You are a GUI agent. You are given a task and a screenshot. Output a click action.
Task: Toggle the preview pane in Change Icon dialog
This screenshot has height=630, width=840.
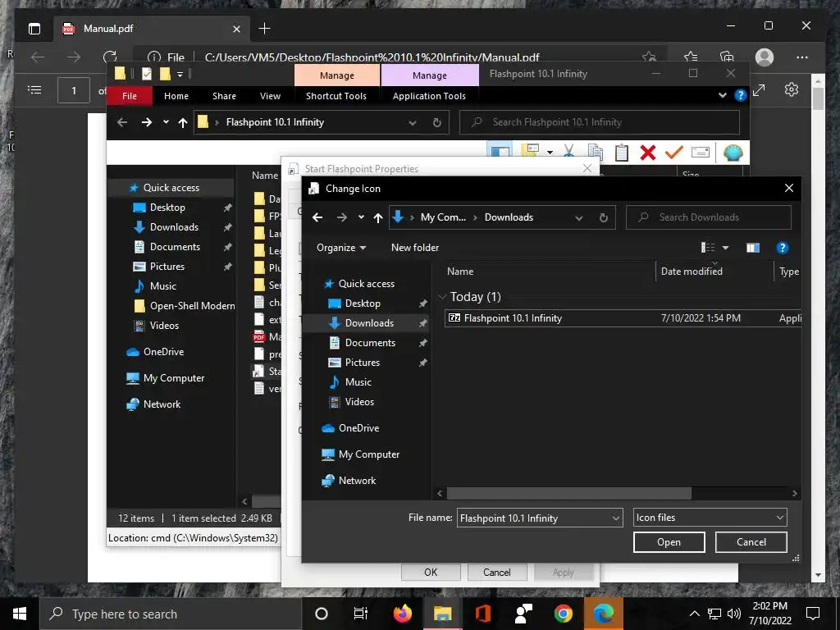coord(753,248)
